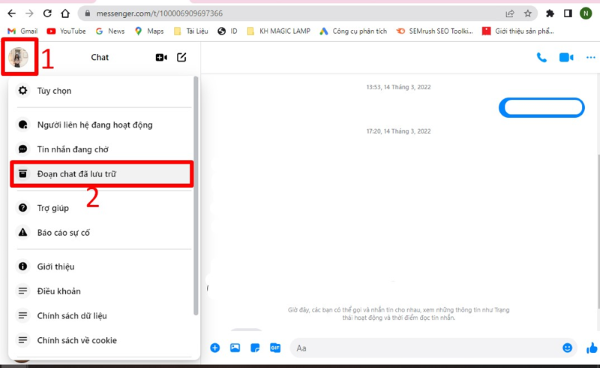The image size is (600, 368).
Task: Reload the page
Action: (x=47, y=13)
